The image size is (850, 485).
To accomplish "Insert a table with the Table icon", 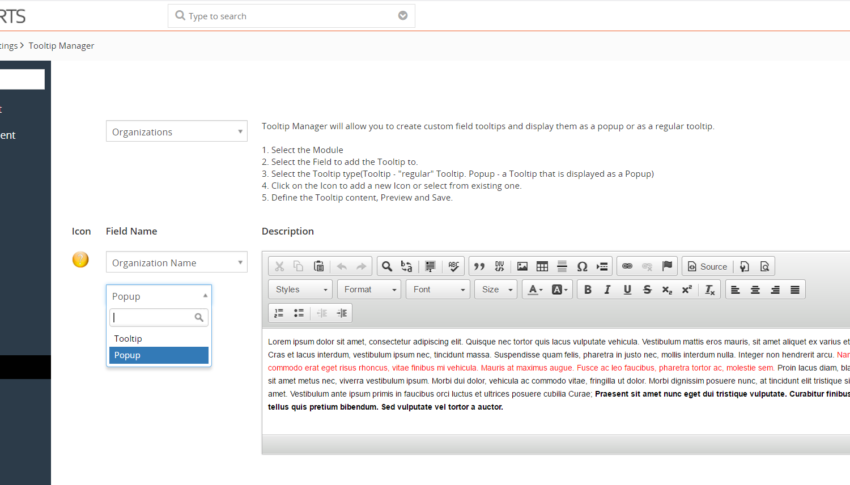I will coord(542,266).
